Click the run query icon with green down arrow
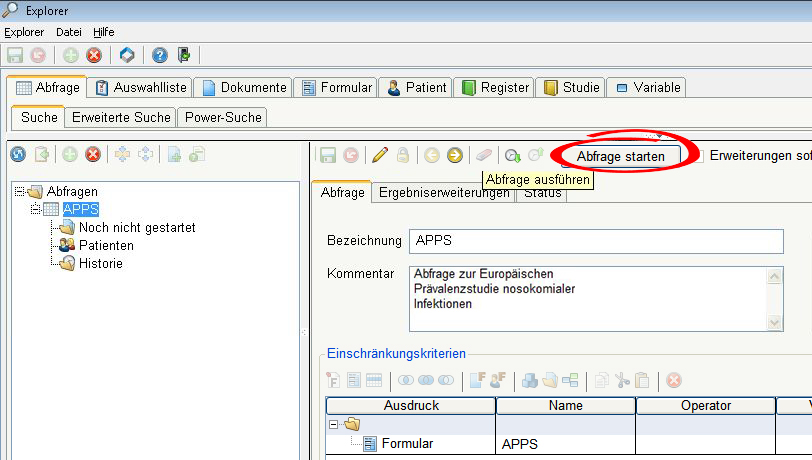Screen dimensions: 812x460 (513, 155)
